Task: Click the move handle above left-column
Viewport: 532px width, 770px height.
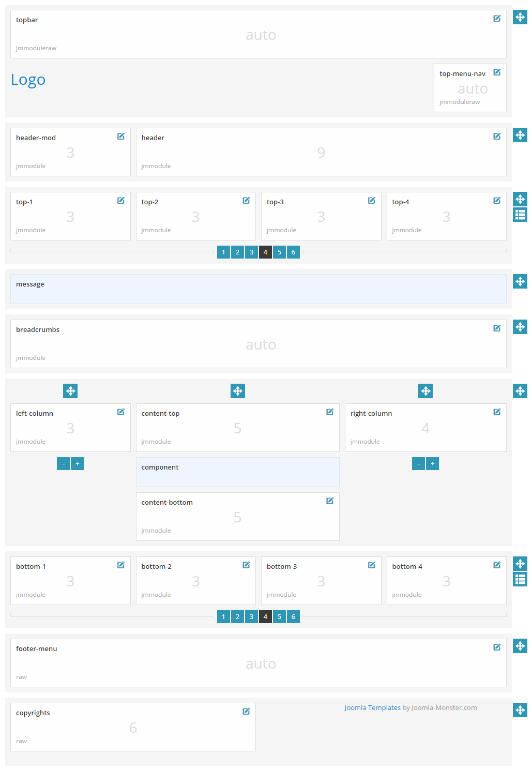Action: coord(70,391)
